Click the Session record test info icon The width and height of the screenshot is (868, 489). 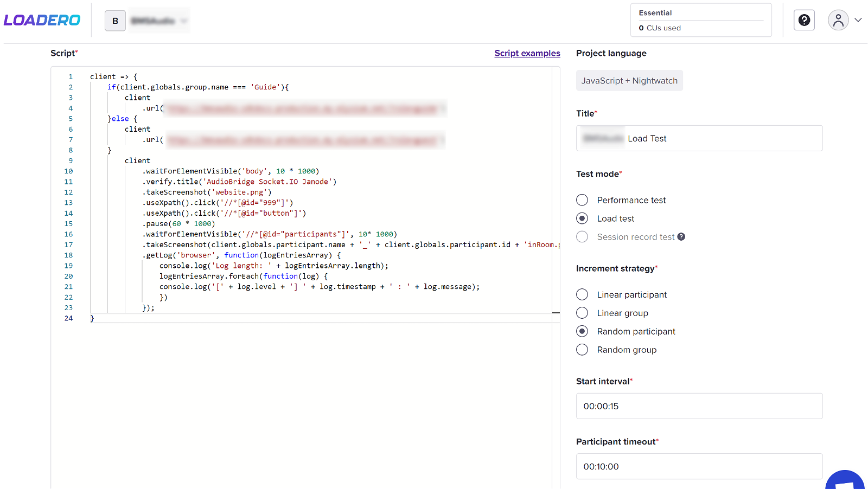(x=681, y=237)
